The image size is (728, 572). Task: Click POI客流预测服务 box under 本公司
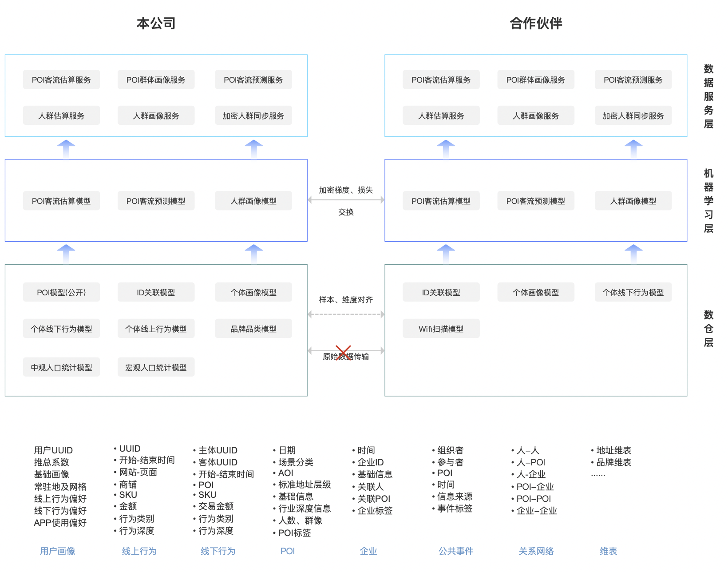253,79
